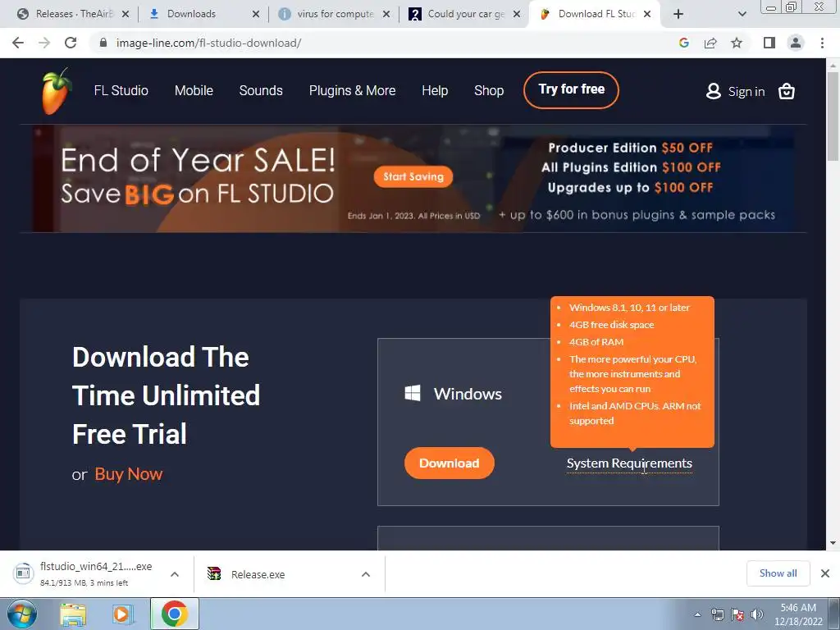
Task: Click the Sign in link
Action: click(x=746, y=92)
